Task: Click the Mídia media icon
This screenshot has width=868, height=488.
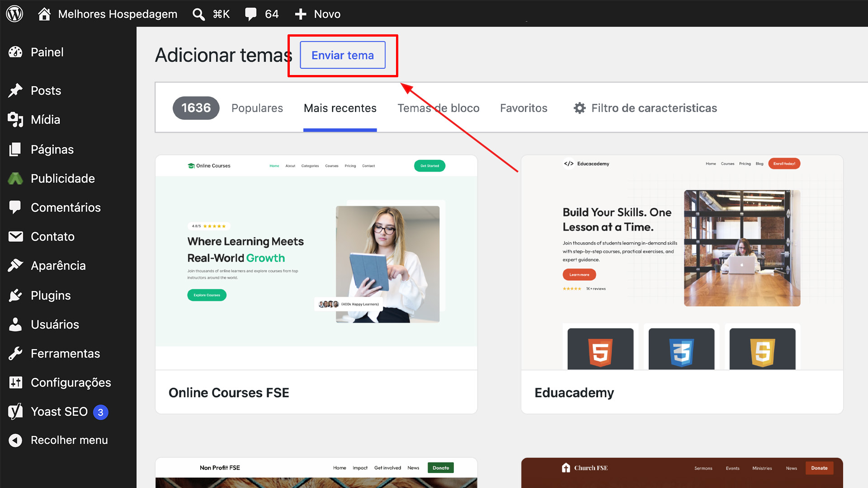Action: (x=15, y=120)
